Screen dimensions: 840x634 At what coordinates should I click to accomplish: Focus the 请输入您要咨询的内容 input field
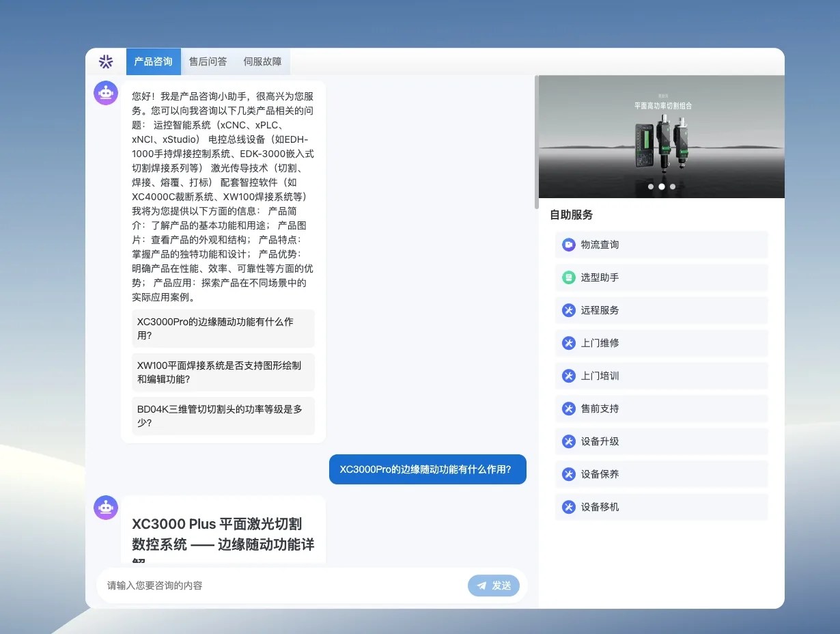[x=283, y=585]
